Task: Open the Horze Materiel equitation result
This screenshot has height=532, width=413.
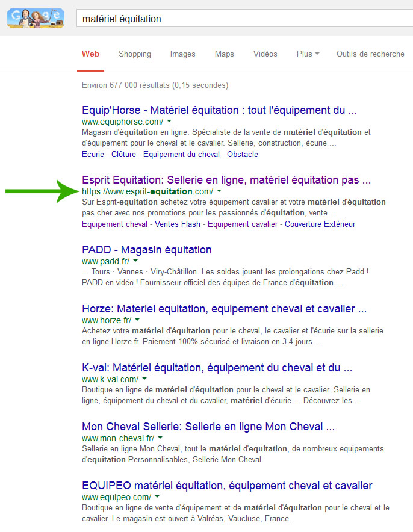Action: 225,309
